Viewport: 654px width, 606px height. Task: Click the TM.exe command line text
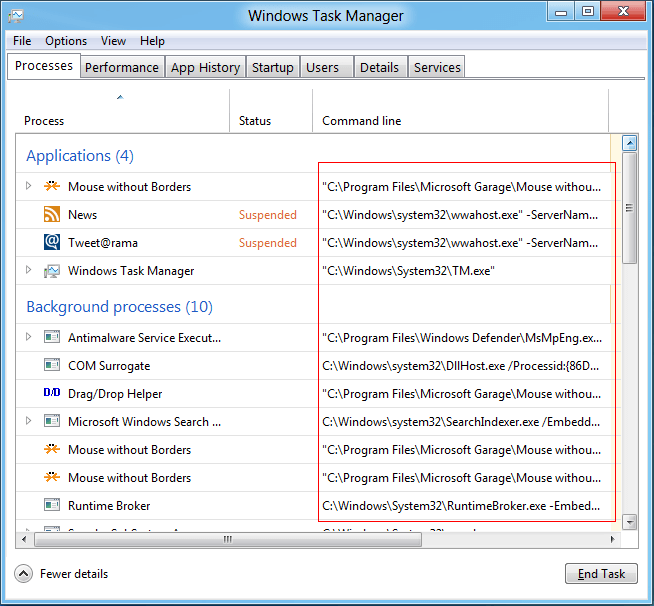pyautogui.click(x=408, y=271)
